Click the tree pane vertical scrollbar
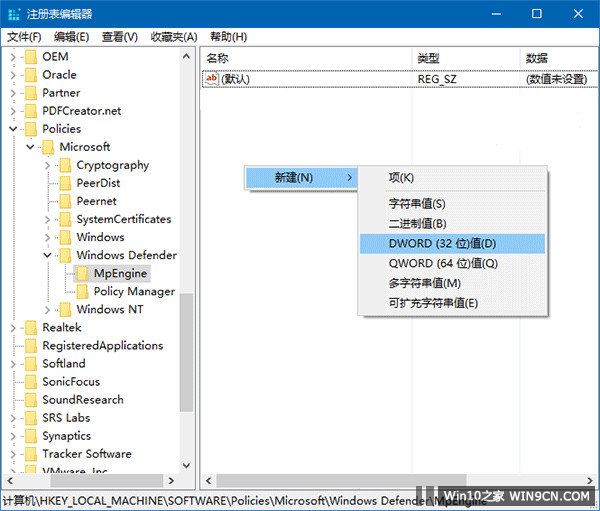The width and height of the screenshot is (600, 511). 186,350
